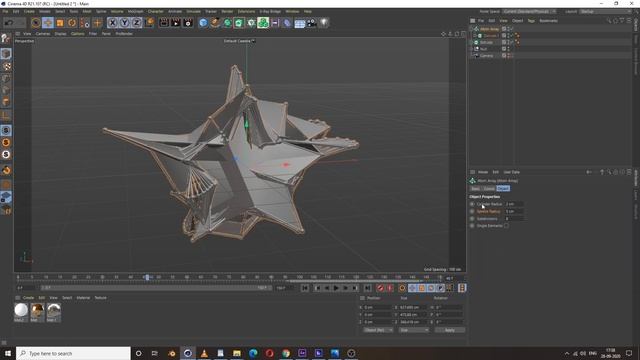
Task: Toggle Null layer checkbox in Object Manager
Action: [504, 49]
